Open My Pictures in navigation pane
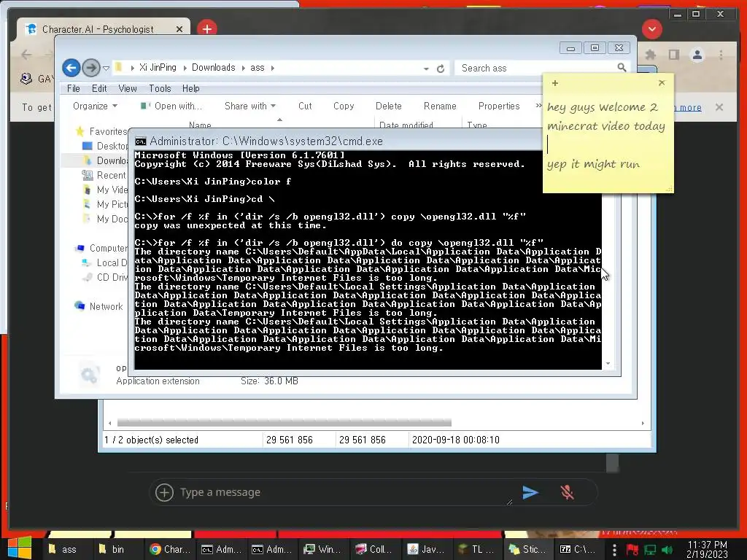Screen dimensions: 747x560 105,204
